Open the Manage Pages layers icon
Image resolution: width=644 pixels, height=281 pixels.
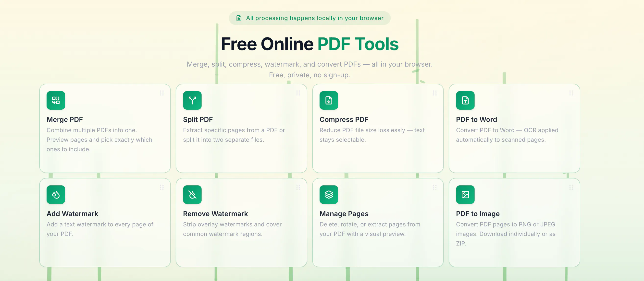[329, 195]
